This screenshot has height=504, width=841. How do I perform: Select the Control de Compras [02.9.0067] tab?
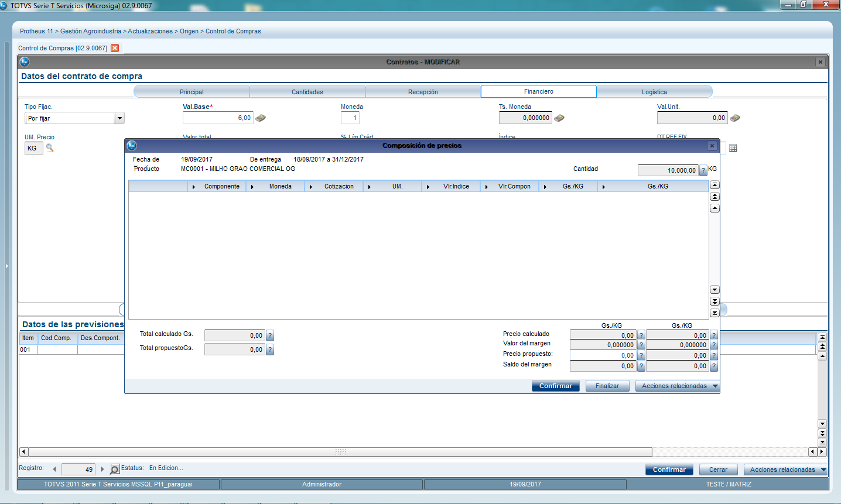point(63,48)
